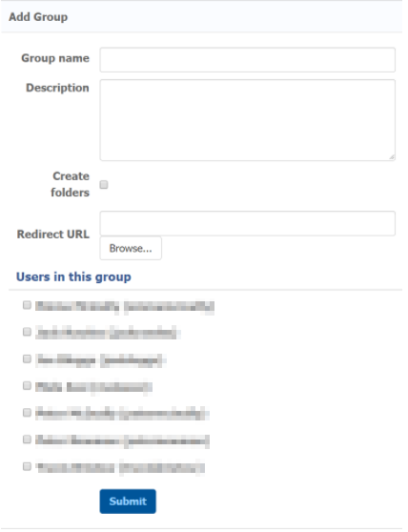The width and height of the screenshot is (408, 532).
Task: Click the Redirect URL label
Action: click(x=53, y=236)
